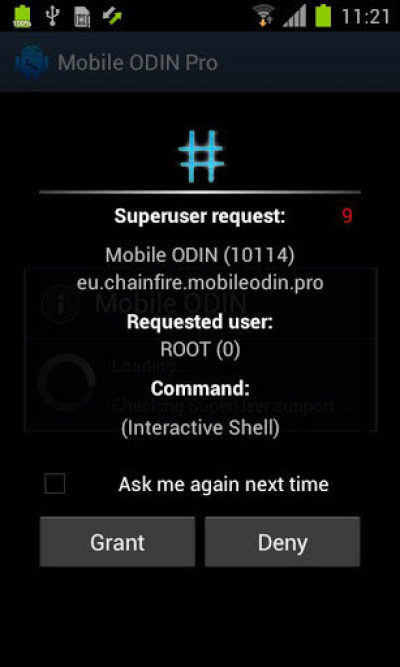Grant the superuser request
Screen dimensions: 400x667
point(117,542)
